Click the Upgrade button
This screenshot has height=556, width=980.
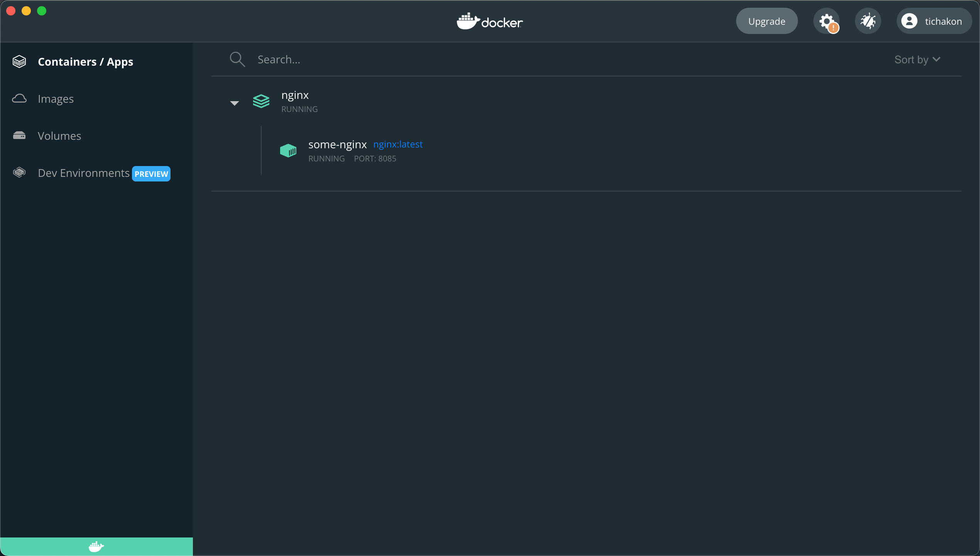coord(766,21)
